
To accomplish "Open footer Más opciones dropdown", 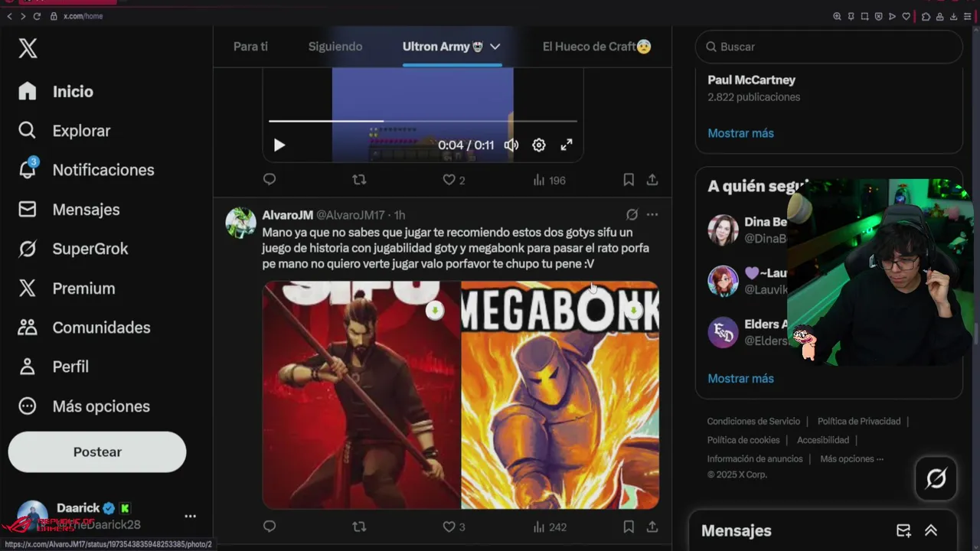I will click(851, 459).
